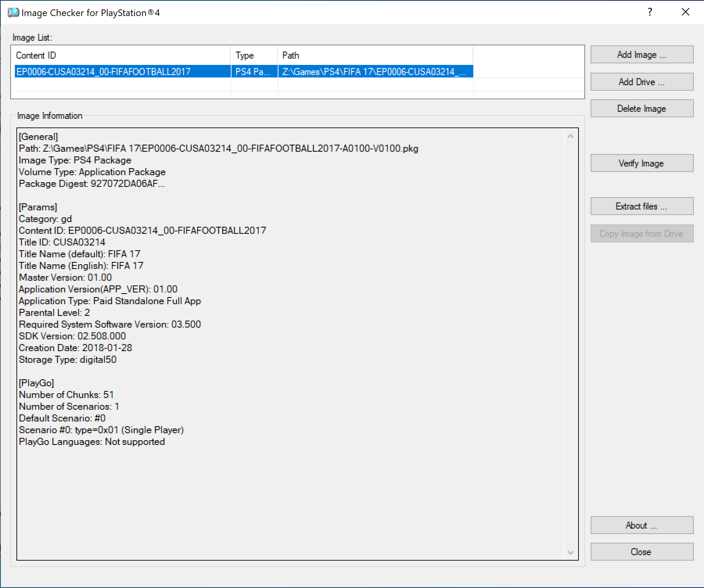
Task: Click the Delete Image button
Action: coord(642,108)
